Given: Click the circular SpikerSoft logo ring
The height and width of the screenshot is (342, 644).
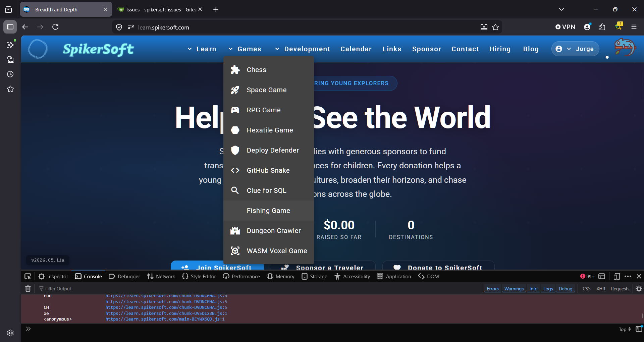Looking at the screenshot, I should pos(38,49).
